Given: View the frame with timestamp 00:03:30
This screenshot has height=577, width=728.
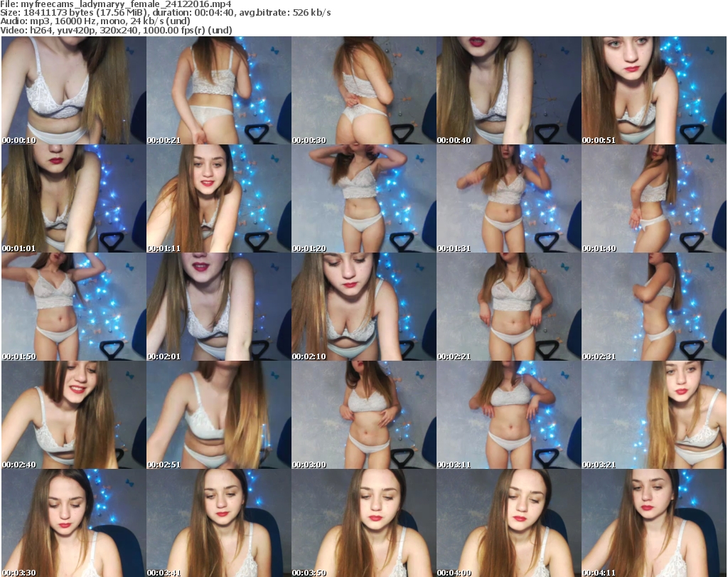Looking at the screenshot, I should [x=74, y=523].
